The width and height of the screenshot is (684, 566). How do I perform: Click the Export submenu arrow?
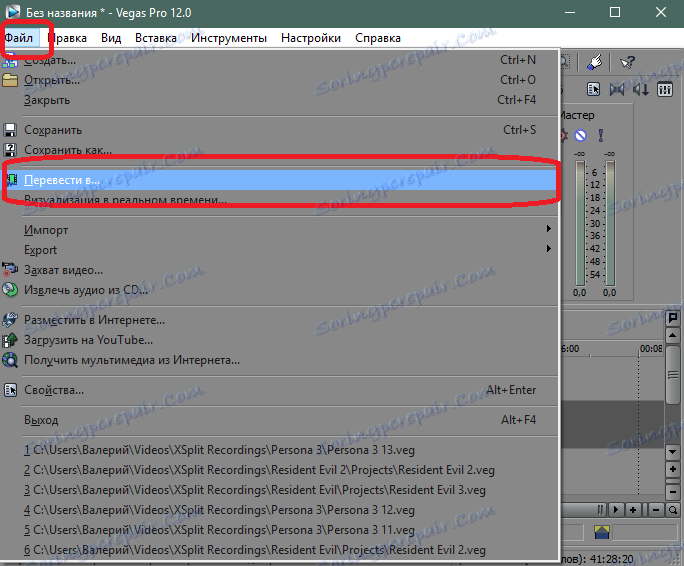(x=549, y=249)
